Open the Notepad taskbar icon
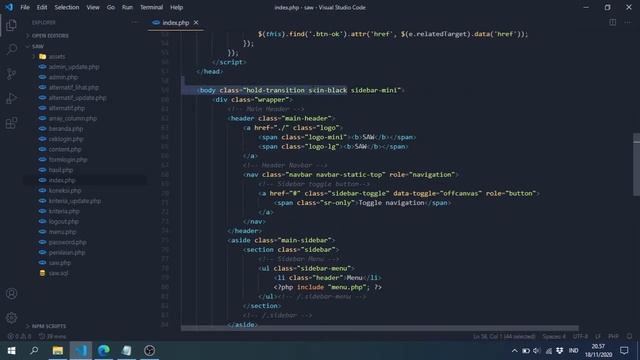 tap(127, 351)
